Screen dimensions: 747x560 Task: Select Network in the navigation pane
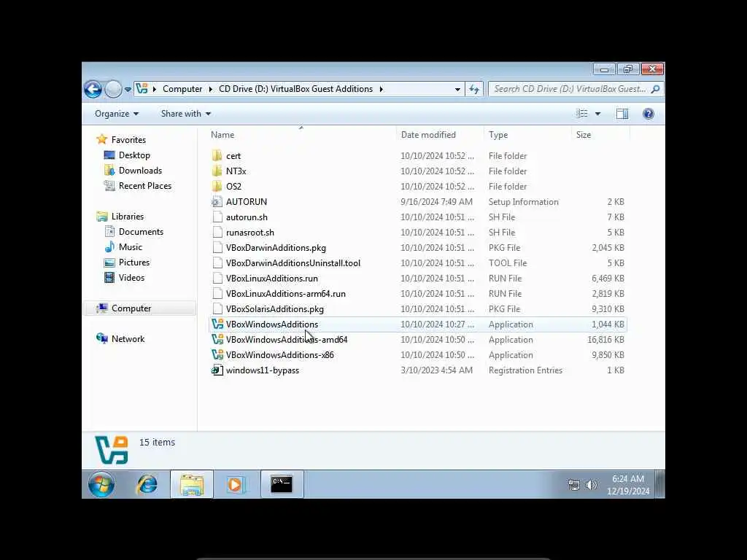coord(128,339)
